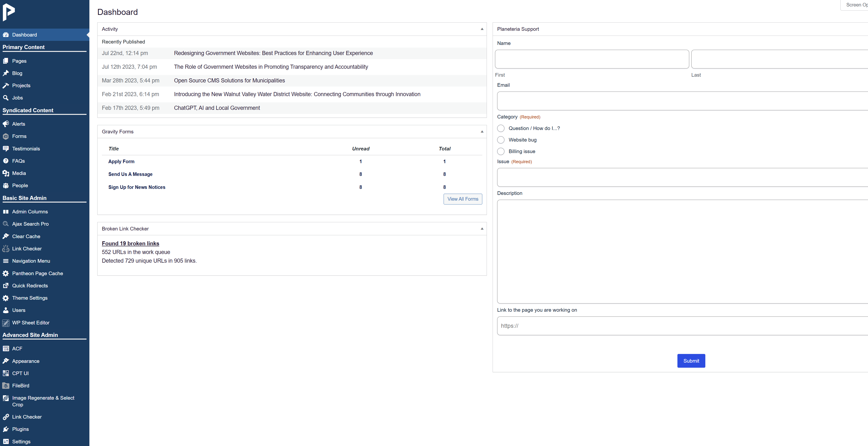Collapse the Activity widget panel
This screenshot has height=446, width=868.
(482, 29)
